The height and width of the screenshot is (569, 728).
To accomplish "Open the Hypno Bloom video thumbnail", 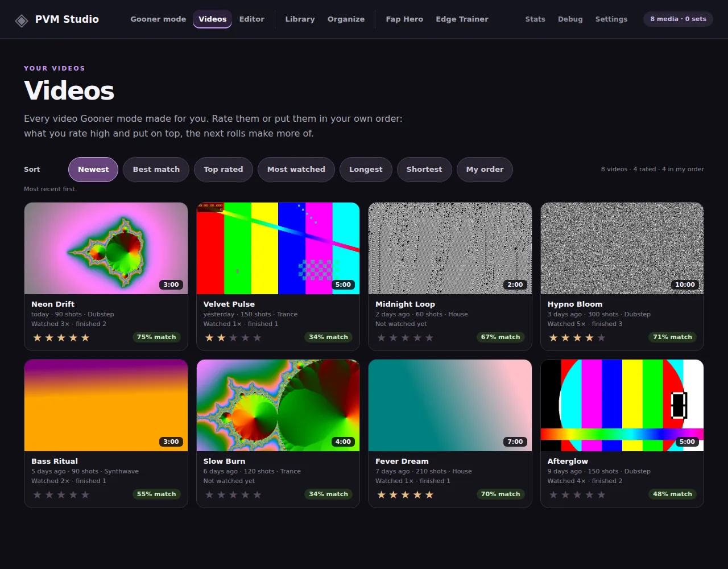I will point(622,248).
